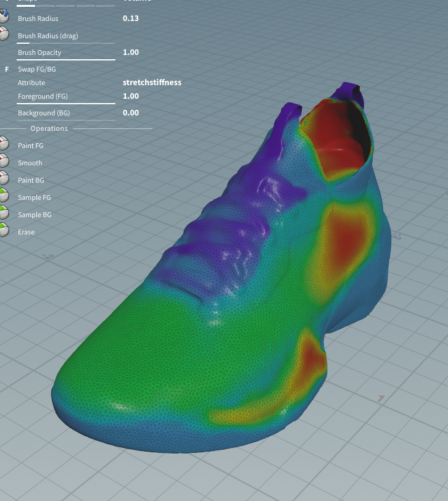Select the Erase operation
The image size is (448, 501).
click(26, 232)
